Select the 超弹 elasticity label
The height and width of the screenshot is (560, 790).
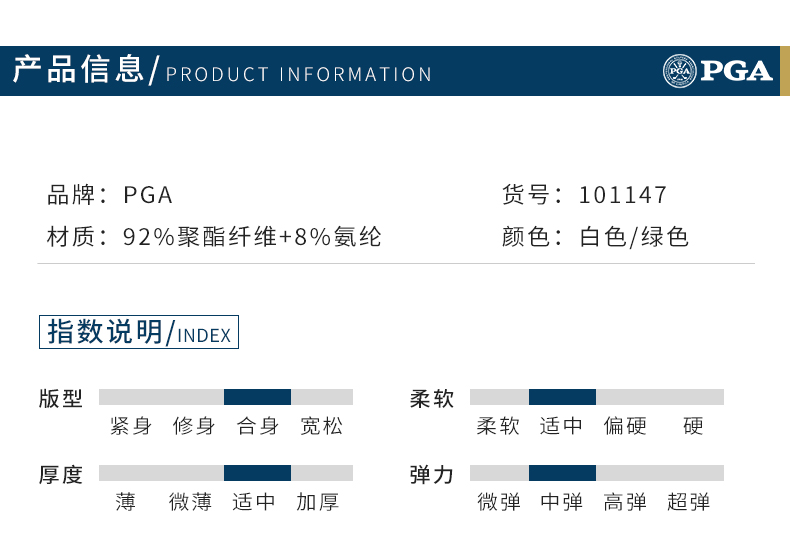tap(688, 502)
